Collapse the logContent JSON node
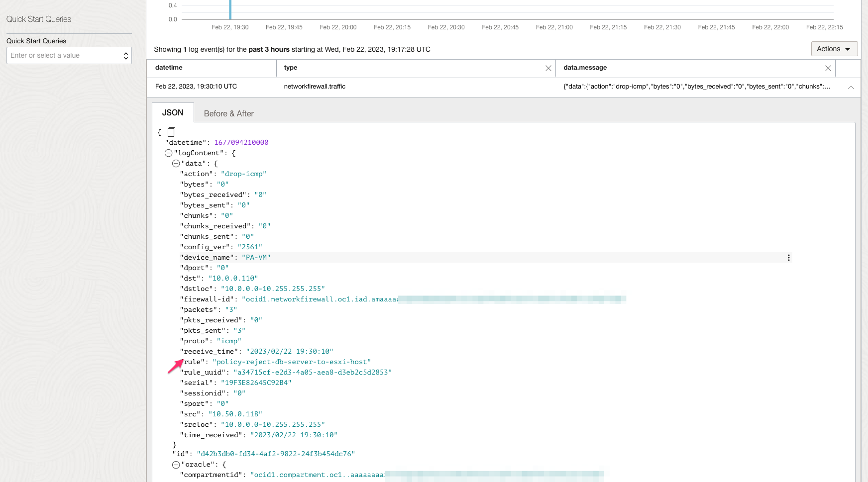The width and height of the screenshot is (868, 482). (x=169, y=153)
